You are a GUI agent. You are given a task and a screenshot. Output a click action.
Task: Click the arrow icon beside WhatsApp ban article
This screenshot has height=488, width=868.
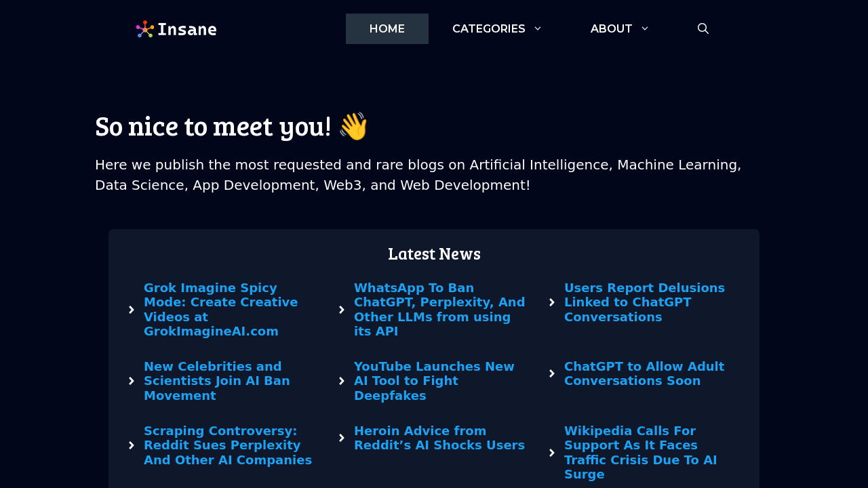tap(340, 308)
